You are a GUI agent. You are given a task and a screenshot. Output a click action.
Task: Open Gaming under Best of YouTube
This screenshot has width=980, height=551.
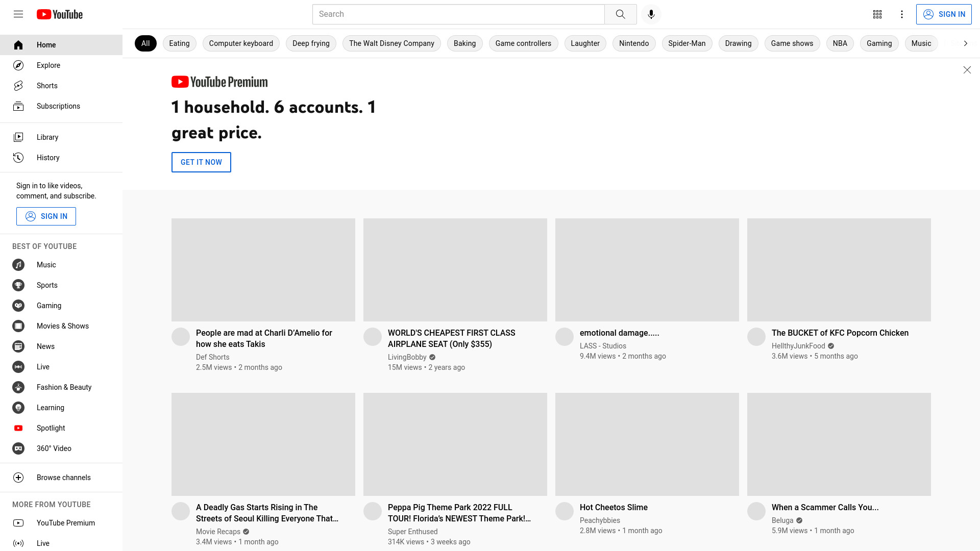tap(61, 306)
